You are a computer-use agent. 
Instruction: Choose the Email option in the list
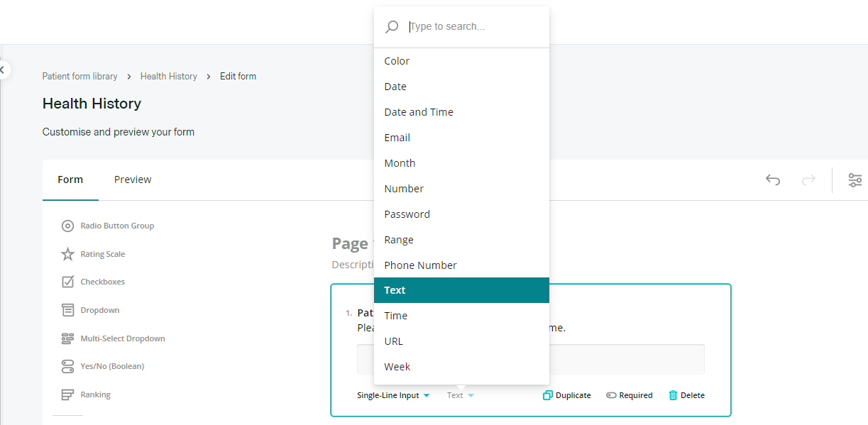tap(397, 138)
